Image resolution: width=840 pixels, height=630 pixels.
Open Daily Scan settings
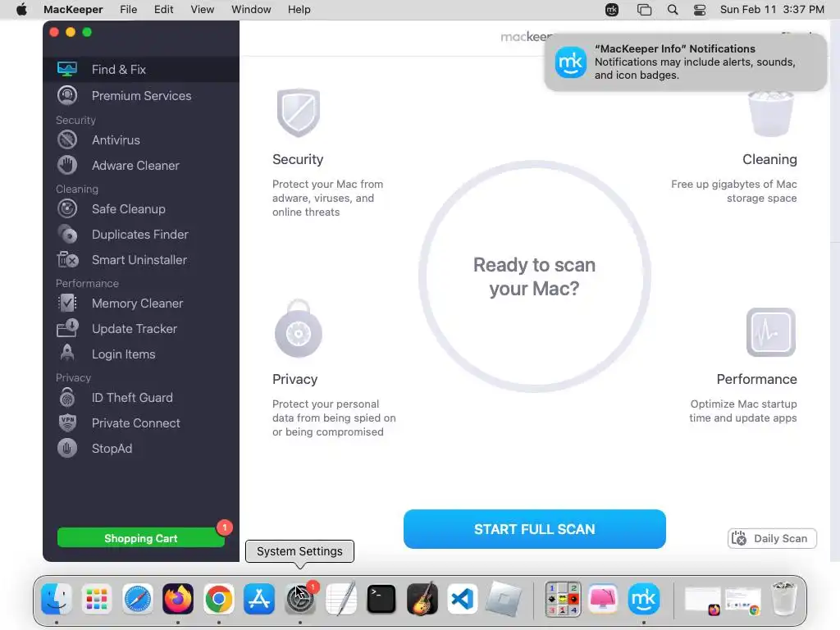coord(772,538)
